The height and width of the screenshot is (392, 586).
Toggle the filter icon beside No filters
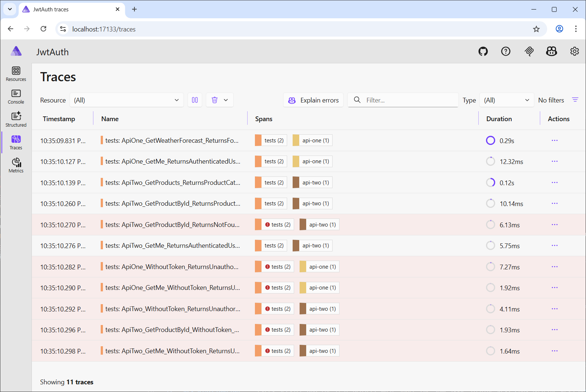[575, 100]
